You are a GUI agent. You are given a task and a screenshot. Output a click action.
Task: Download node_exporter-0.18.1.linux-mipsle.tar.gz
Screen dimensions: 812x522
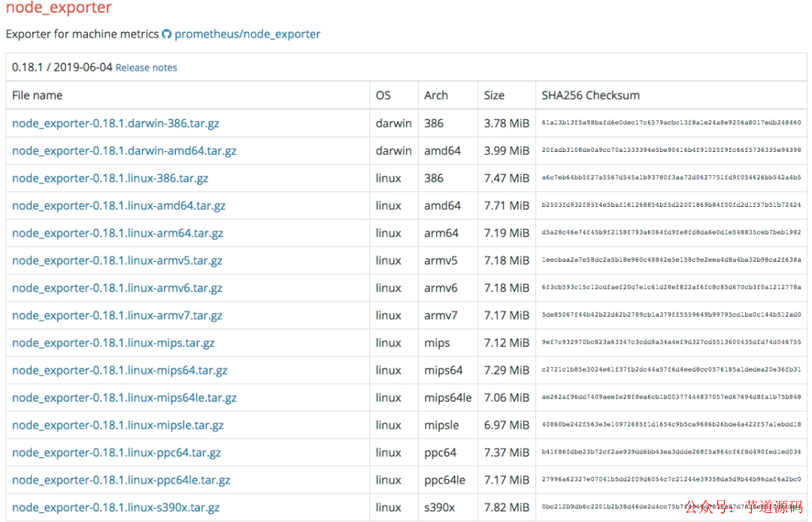(118, 425)
